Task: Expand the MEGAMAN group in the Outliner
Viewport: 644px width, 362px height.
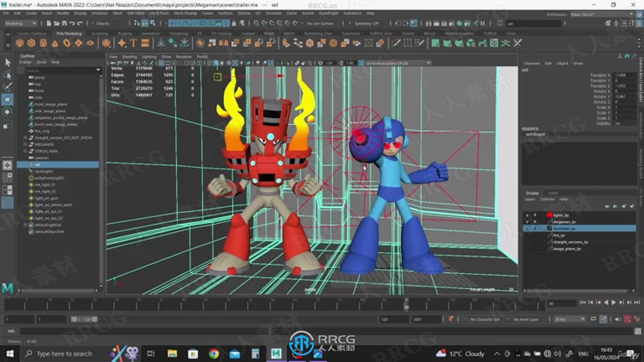Action: pos(25,144)
